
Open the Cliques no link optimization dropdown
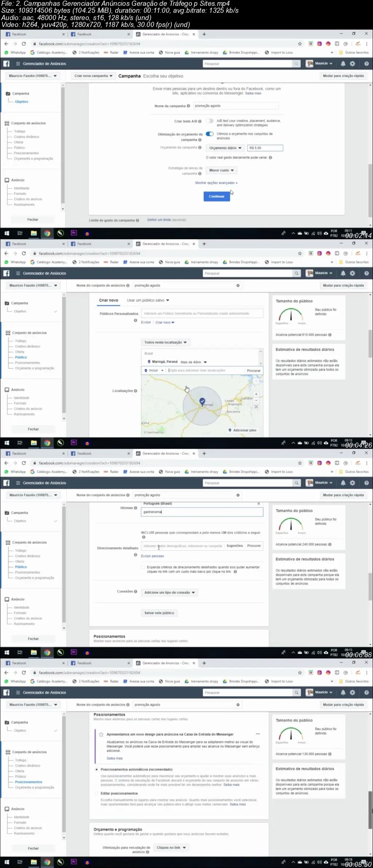[x=171, y=848]
